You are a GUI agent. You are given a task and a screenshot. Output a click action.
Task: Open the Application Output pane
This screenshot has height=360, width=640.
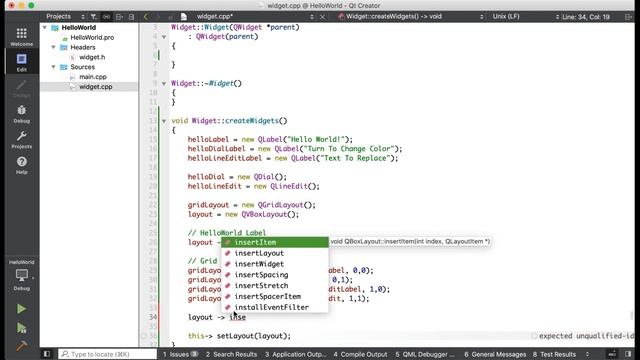pyautogui.click(x=295, y=354)
